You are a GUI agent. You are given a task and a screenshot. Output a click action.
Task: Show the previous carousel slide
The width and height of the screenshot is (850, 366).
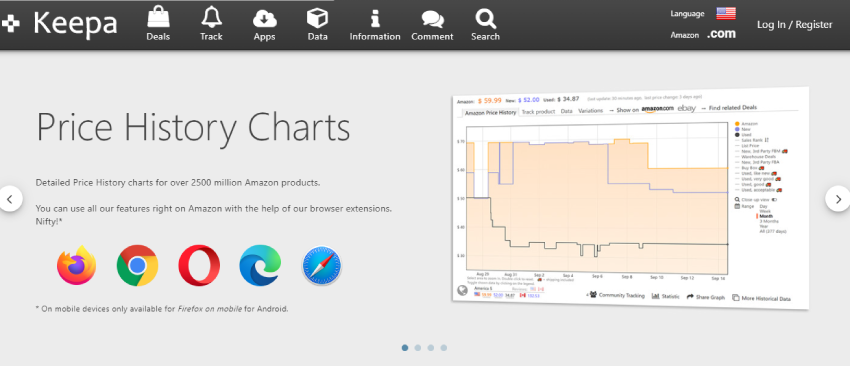pos(10,199)
